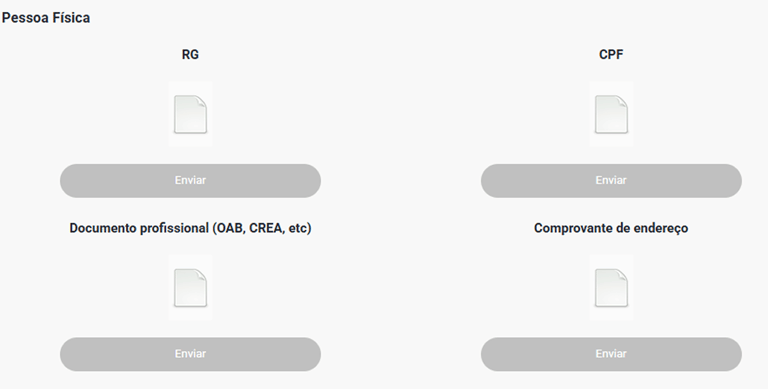Image resolution: width=768 pixels, height=389 pixels.
Task: Click the Comprovante de endereço label
Action: pos(611,228)
